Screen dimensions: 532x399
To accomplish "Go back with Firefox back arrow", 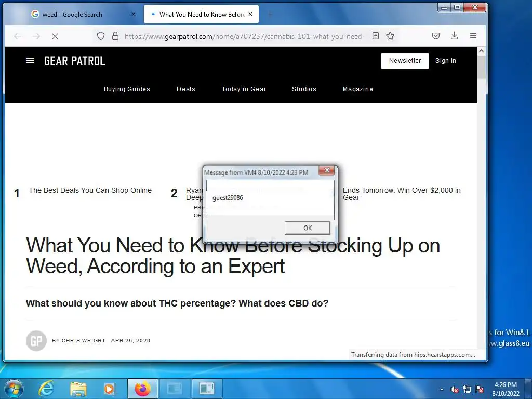I will [x=18, y=36].
